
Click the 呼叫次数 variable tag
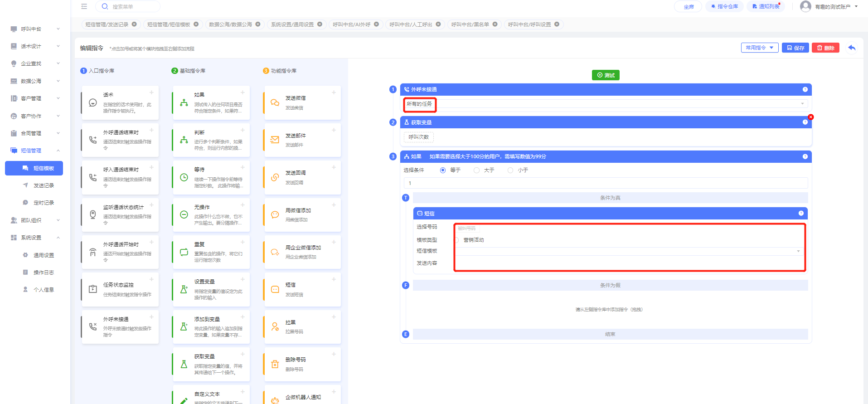(x=419, y=137)
